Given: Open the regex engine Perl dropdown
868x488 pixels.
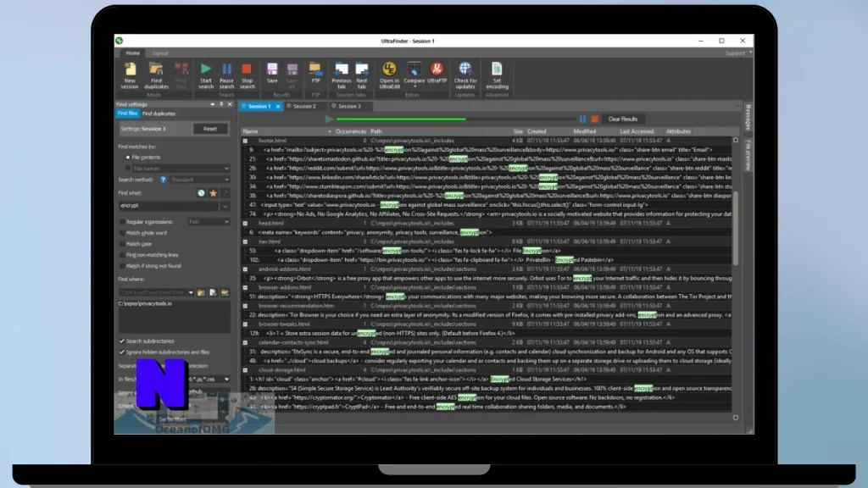Looking at the screenshot, I should tap(226, 222).
